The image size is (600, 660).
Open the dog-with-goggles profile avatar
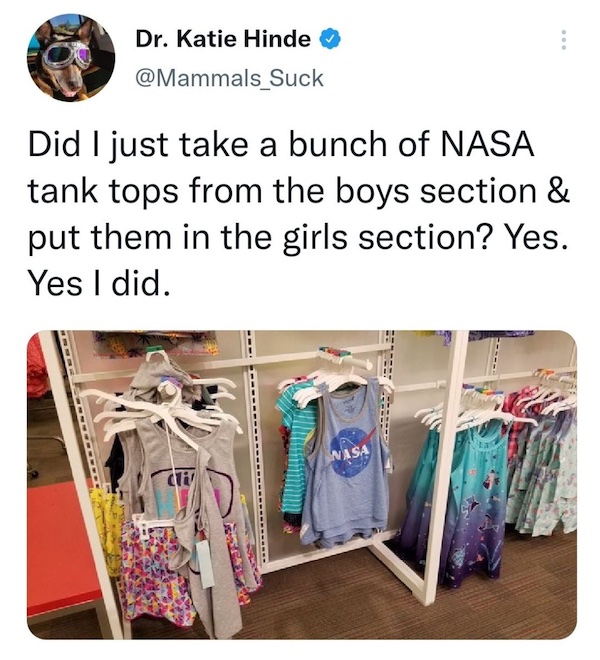pos(71,58)
